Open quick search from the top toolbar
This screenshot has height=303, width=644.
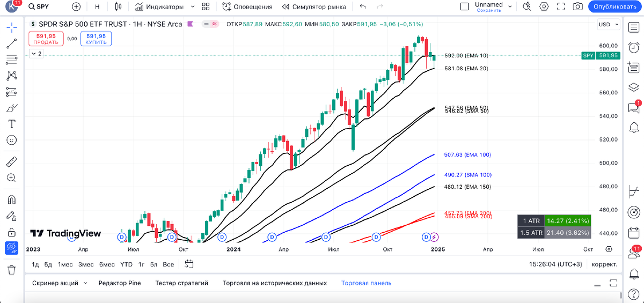[526, 6]
